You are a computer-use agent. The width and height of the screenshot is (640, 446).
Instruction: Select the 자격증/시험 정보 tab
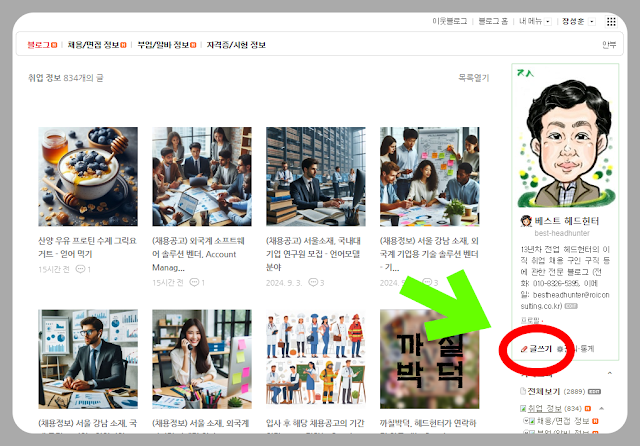pos(236,45)
